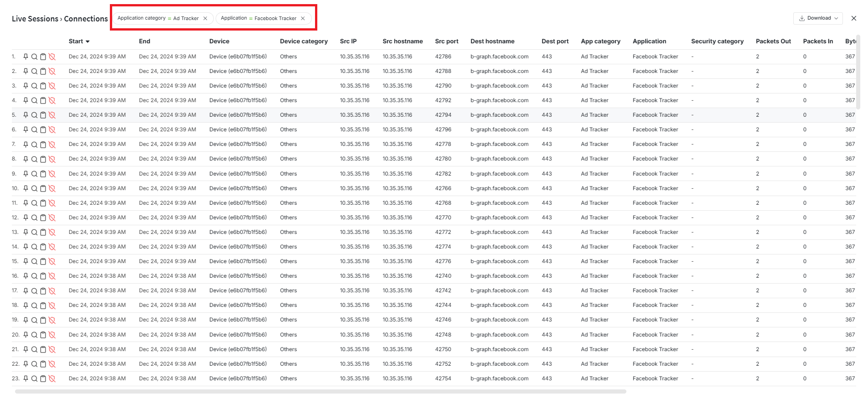Click the App category column header
This screenshot has width=868, height=399.
[600, 41]
